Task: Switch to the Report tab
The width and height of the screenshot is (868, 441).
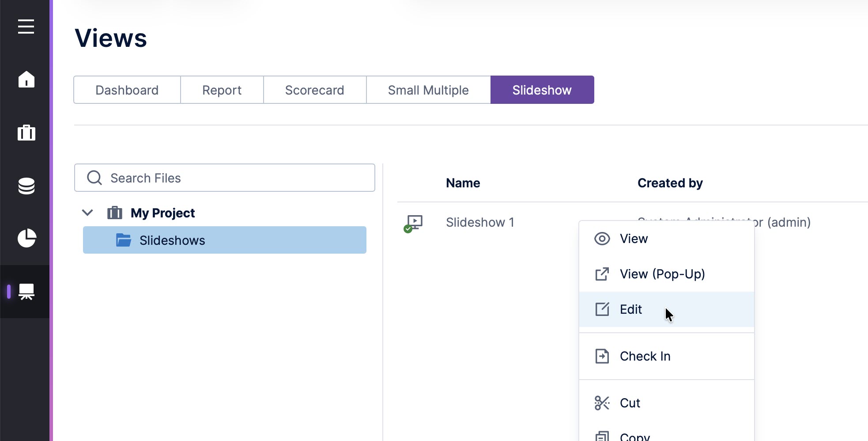Action: pyautogui.click(x=222, y=90)
